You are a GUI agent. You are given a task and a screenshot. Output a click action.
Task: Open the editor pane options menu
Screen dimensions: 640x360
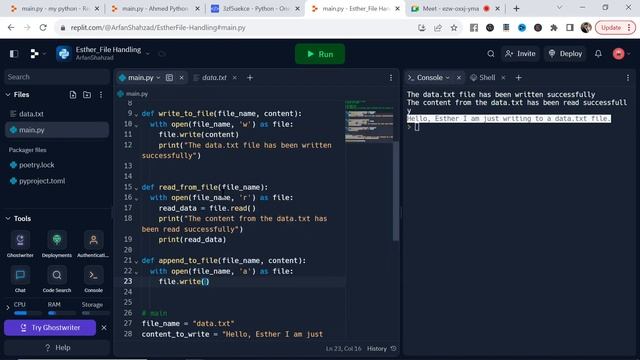click(391, 78)
